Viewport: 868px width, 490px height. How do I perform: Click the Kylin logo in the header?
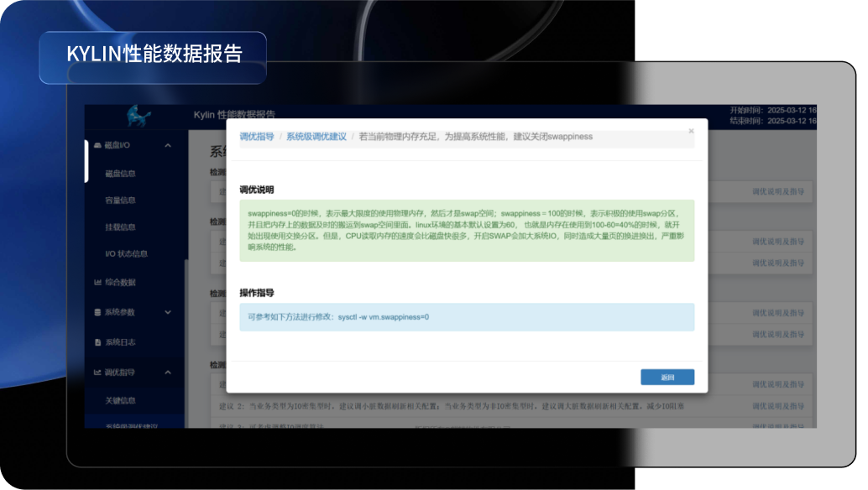click(x=138, y=116)
